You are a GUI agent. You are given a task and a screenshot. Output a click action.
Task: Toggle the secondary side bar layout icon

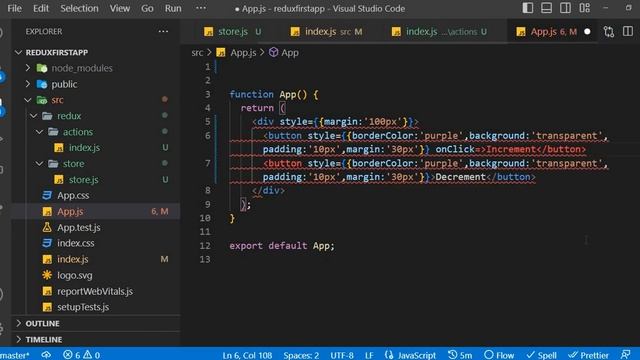565,8
